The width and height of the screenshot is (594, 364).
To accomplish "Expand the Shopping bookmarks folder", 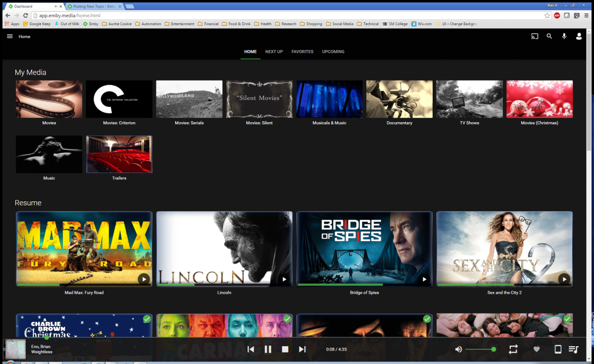I will (310, 24).
